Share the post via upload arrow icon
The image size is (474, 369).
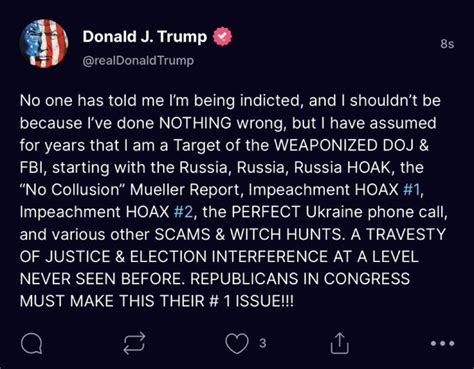pos(339,343)
